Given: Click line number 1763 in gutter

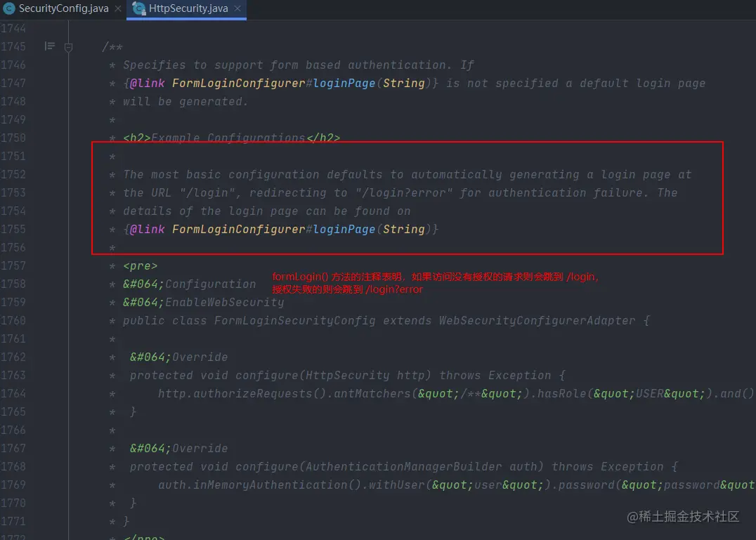Looking at the screenshot, I should 13,375.
